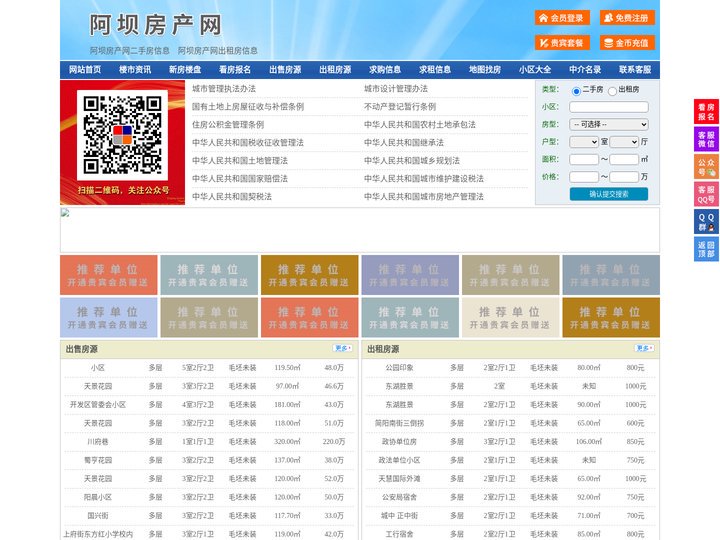The height and width of the screenshot is (540, 720).
Task: Select the 出租房 radio button
Action: coord(612,91)
